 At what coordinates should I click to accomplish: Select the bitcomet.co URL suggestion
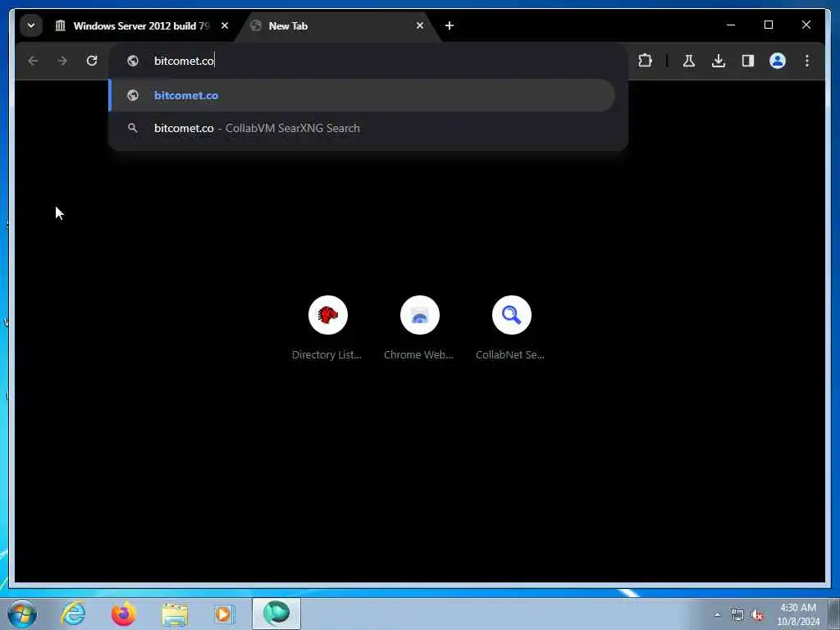[x=362, y=95]
